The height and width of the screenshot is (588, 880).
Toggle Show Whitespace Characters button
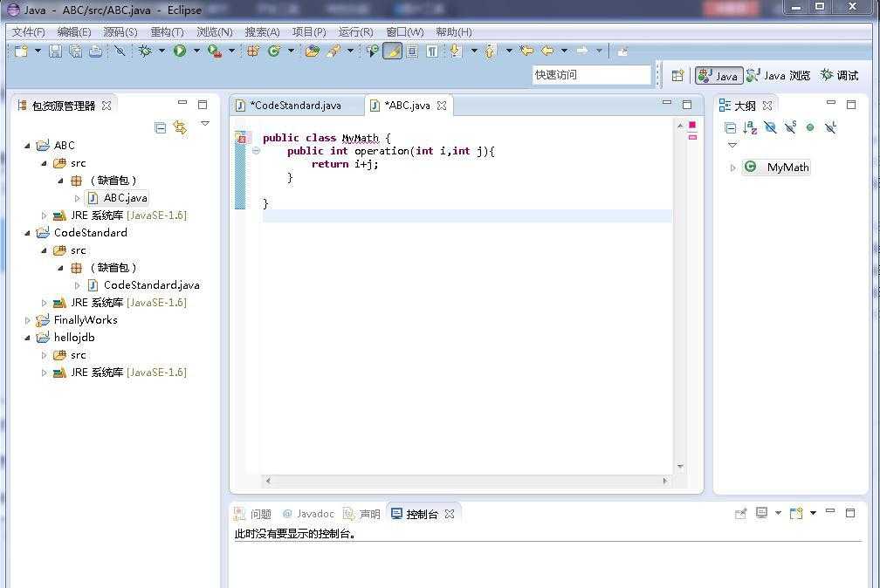[432, 51]
